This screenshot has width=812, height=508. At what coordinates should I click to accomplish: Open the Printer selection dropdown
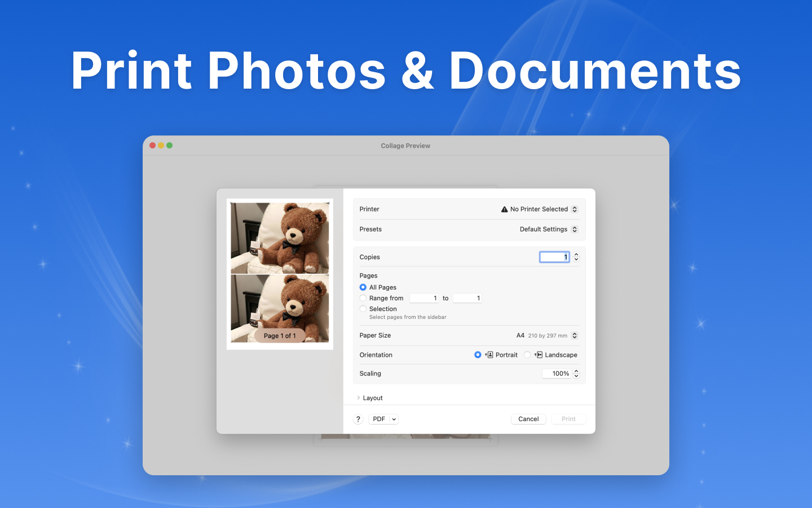click(539, 209)
